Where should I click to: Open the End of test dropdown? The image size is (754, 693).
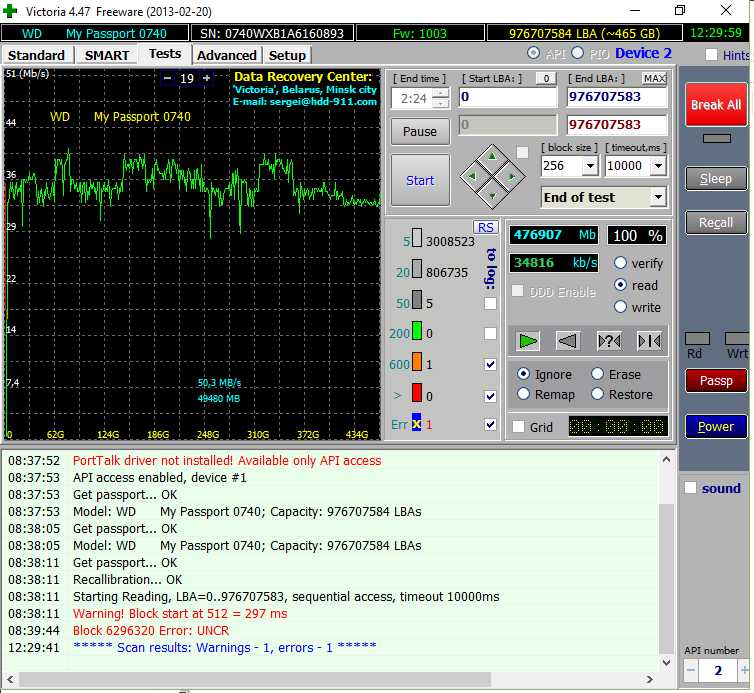point(658,197)
